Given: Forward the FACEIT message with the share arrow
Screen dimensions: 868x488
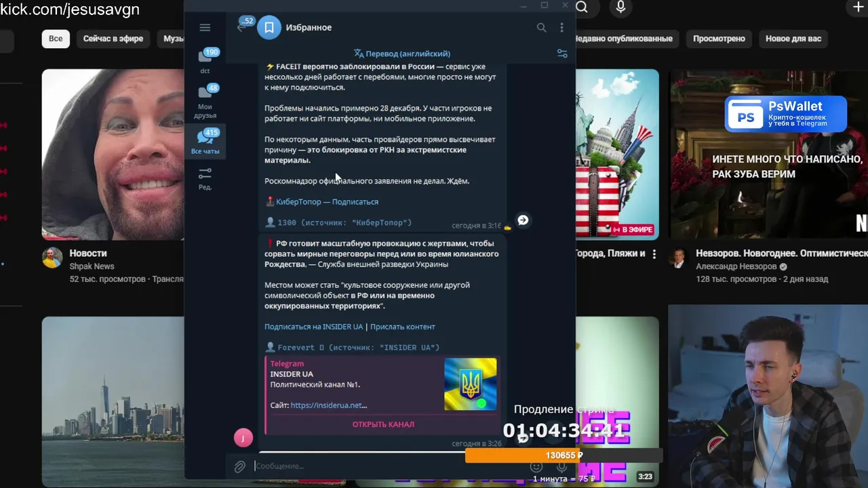Looking at the screenshot, I should (523, 220).
